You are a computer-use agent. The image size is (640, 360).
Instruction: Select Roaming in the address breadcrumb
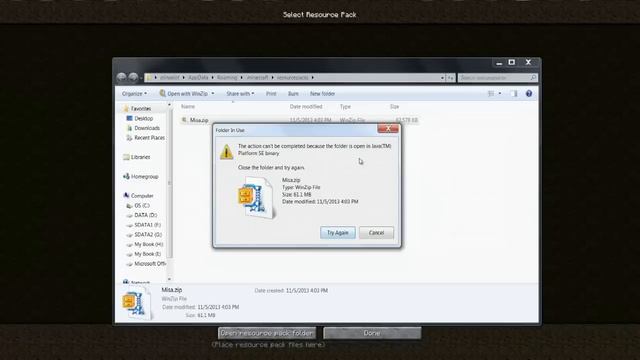(x=227, y=77)
